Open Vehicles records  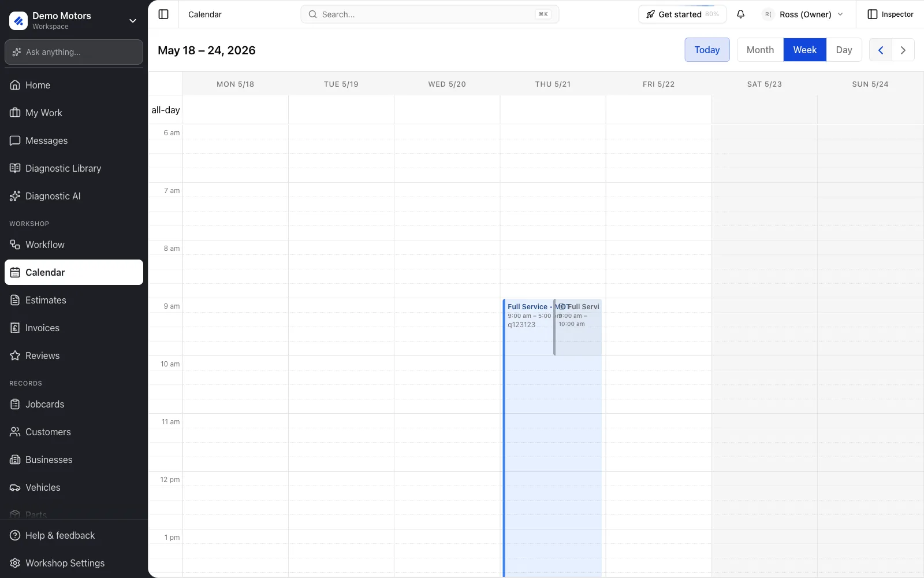coord(74,487)
